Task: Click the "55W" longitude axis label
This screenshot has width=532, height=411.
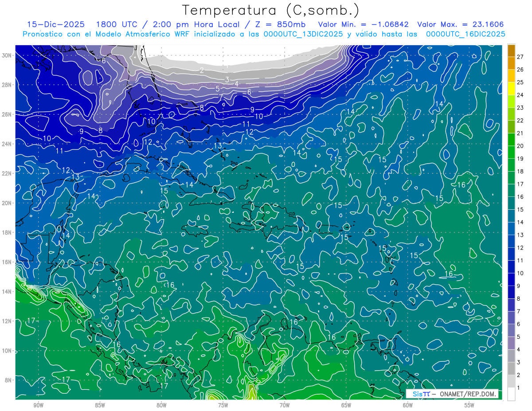Action: coord(469,406)
